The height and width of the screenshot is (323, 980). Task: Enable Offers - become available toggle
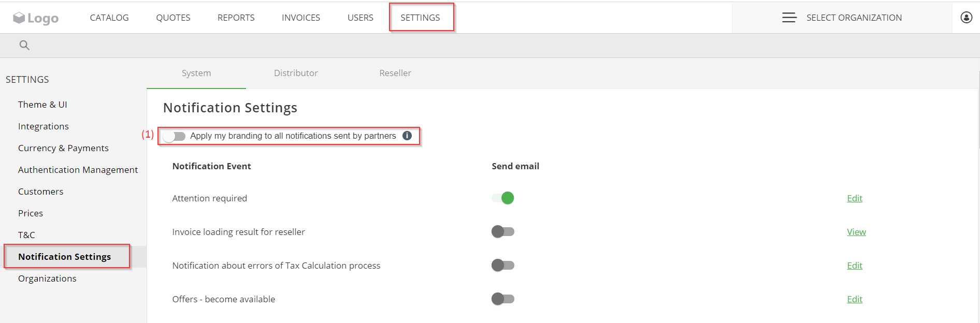click(503, 299)
